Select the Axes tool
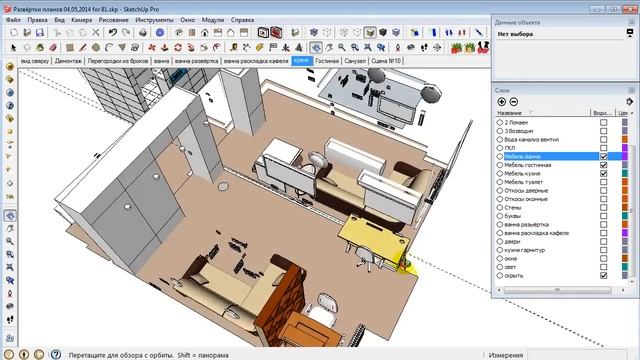The width and height of the screenshot is (640, 360). 286,48
